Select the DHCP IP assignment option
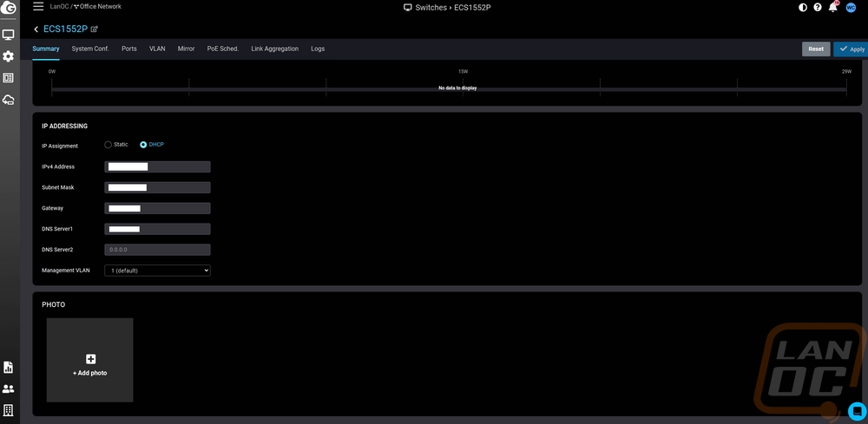Image resolution: width=868 pixels, height=424 pixels. point(143,145)
